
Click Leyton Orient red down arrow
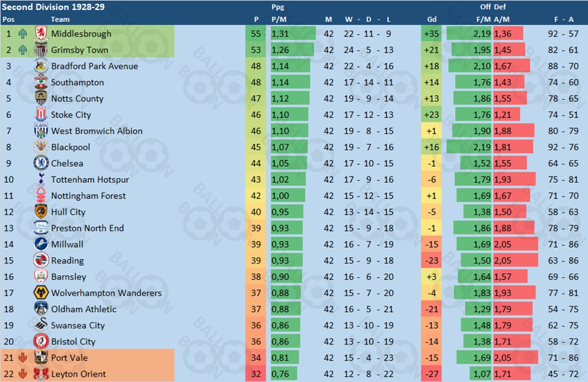click(x=22, y=374)
